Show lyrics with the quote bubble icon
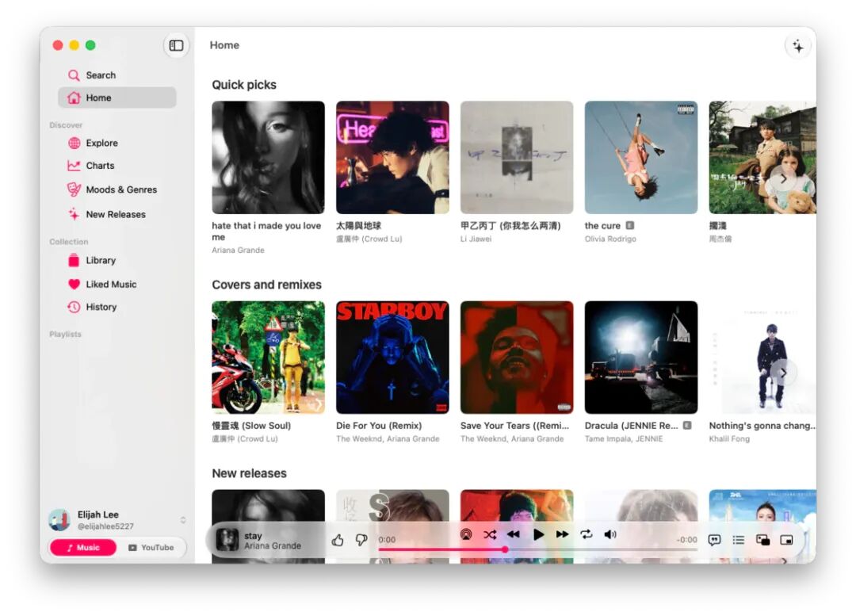856x616 pixels. tap(714, 540)
